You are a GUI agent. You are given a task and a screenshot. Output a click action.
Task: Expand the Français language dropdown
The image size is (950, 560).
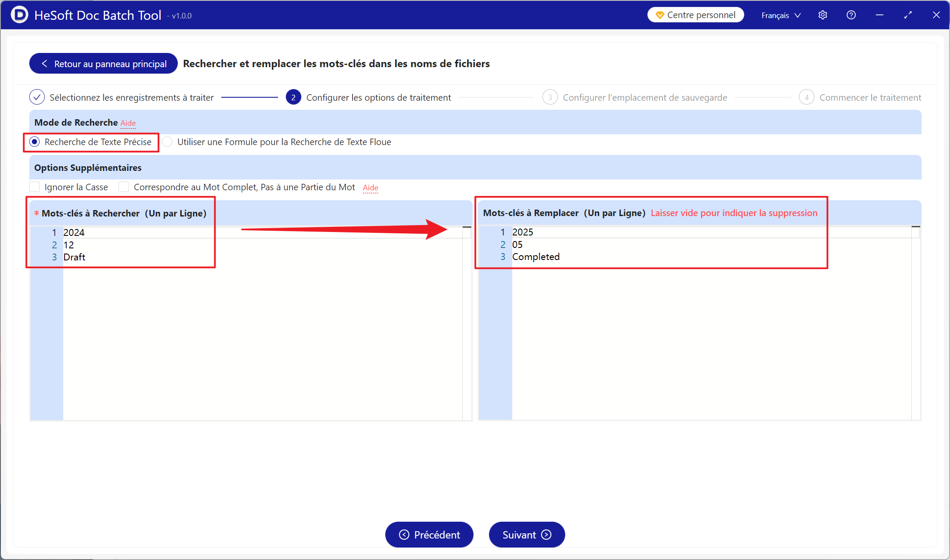point(781,15)
